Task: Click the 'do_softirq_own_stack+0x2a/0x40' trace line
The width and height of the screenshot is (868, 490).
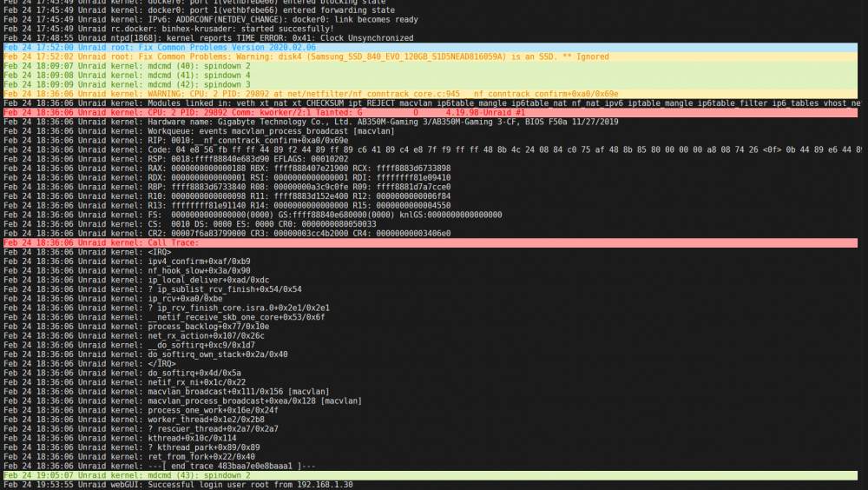Action: click(x=146, y=354)
